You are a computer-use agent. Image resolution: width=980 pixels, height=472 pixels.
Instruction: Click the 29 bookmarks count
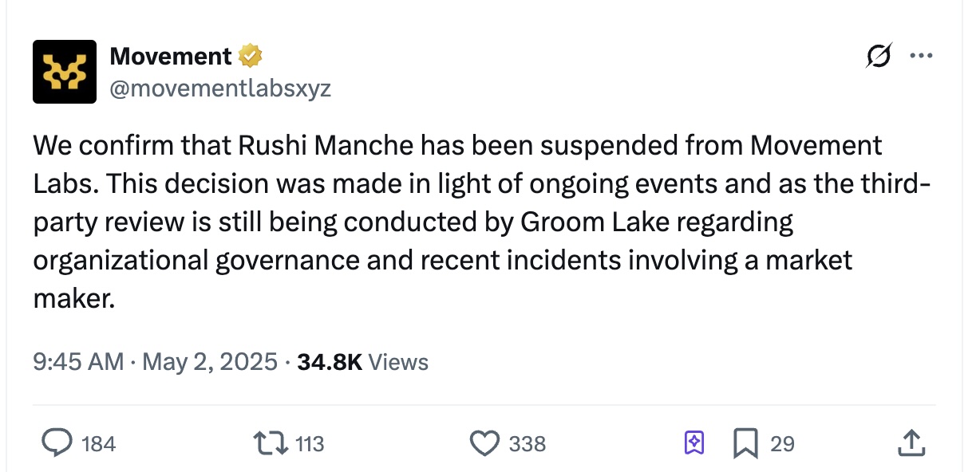[782, 443]
